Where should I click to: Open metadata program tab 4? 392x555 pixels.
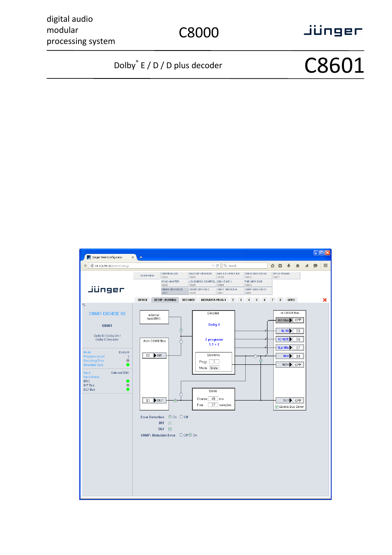click(x=249, y=300)
